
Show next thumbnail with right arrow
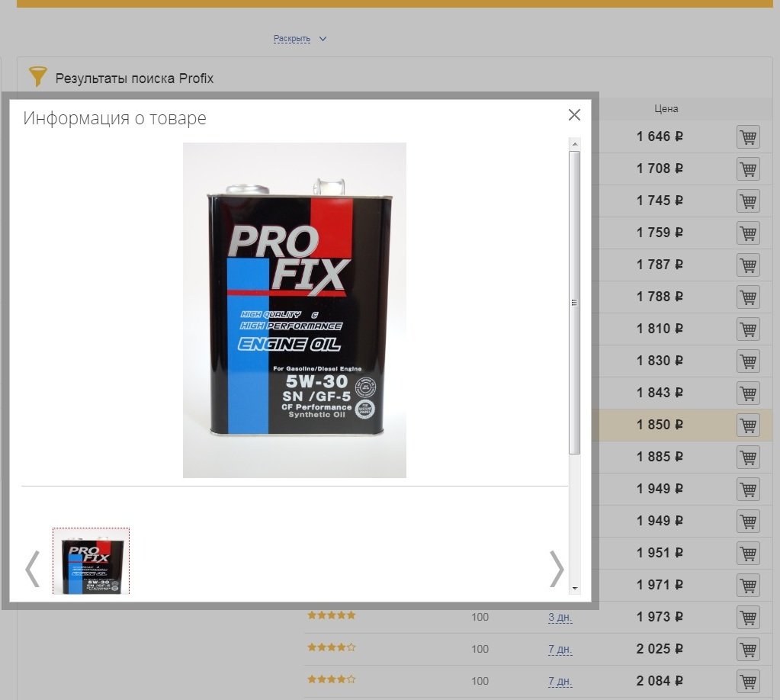coord(556,569)
